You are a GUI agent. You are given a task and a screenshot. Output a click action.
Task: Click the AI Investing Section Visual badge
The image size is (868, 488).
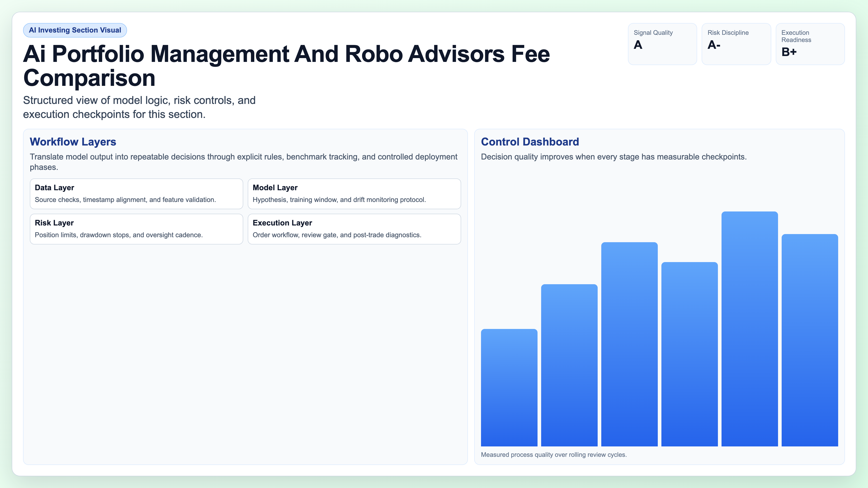75,30
